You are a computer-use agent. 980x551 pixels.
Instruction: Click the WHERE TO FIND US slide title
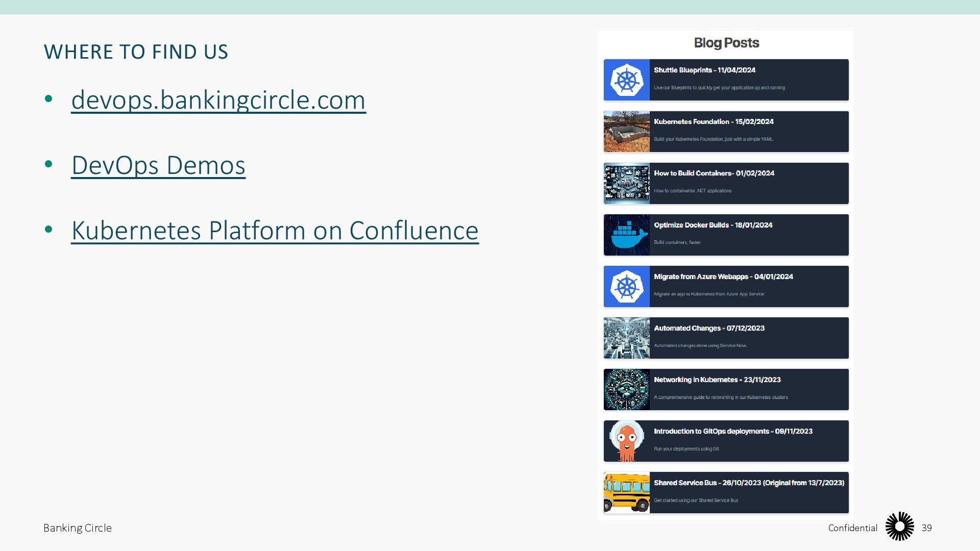point(136,52)
